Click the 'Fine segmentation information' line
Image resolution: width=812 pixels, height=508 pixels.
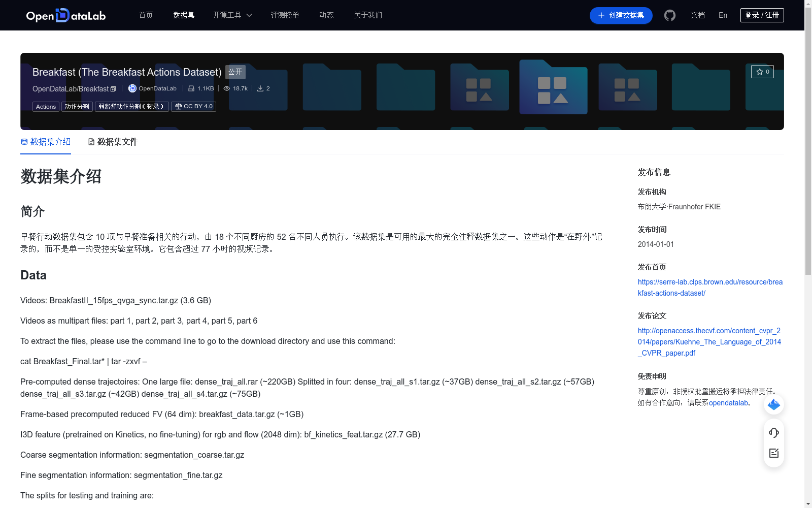[121, 475]
